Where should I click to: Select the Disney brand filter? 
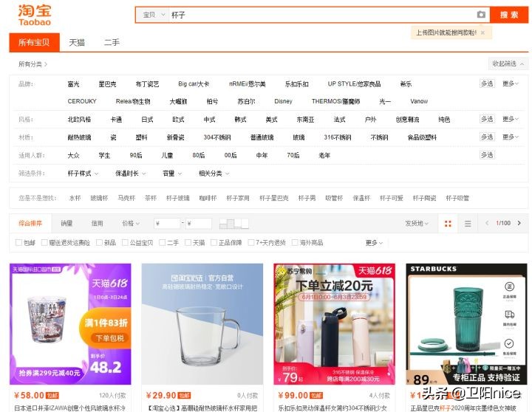283,101
